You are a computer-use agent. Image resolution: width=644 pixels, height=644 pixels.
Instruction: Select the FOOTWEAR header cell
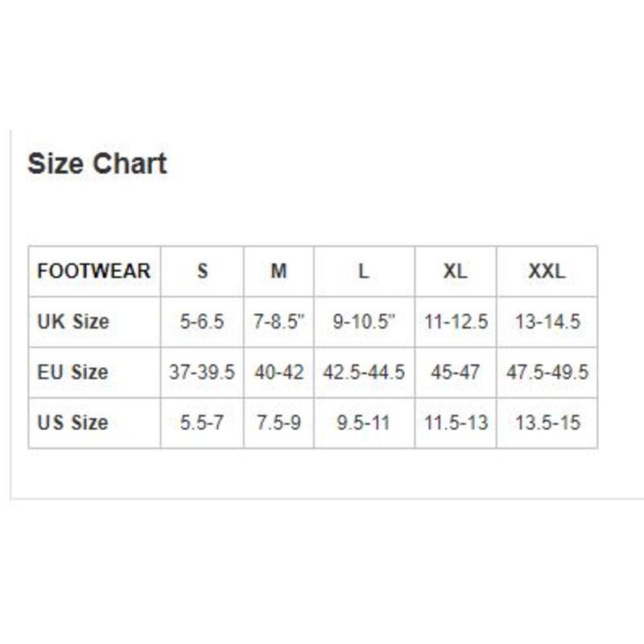pos(94,271)
